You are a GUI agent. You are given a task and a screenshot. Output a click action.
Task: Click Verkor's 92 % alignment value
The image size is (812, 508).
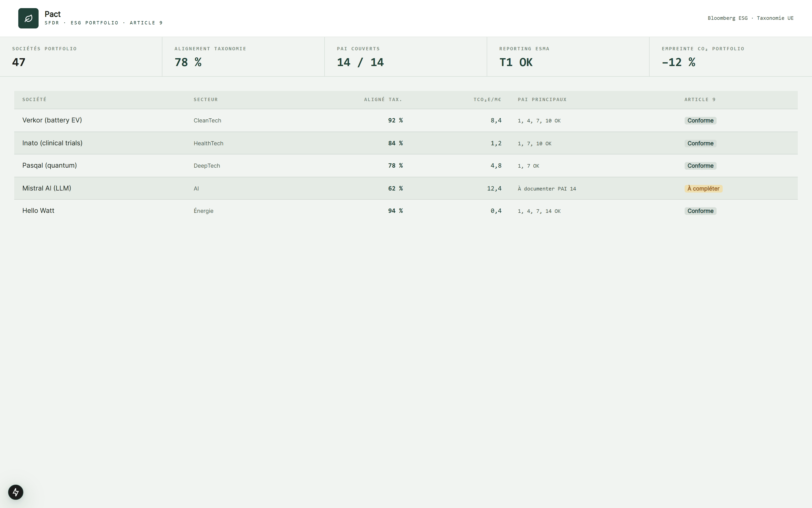click(395, 120)
